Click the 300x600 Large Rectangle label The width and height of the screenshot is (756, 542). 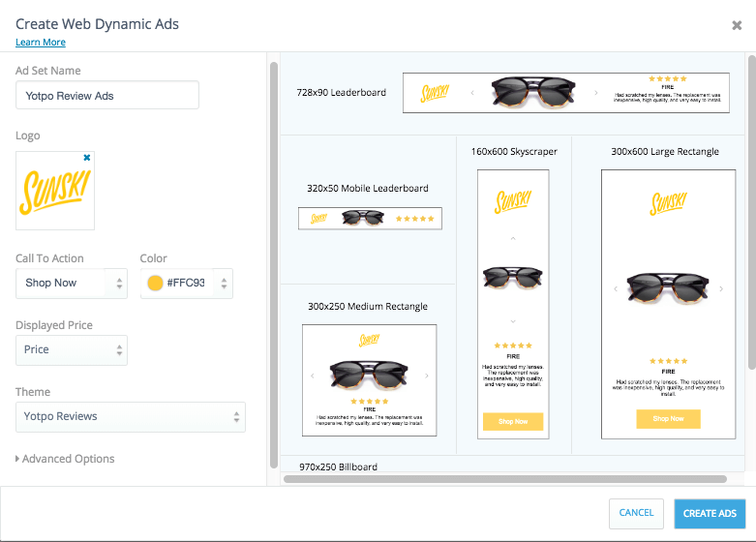coord(665,151)
